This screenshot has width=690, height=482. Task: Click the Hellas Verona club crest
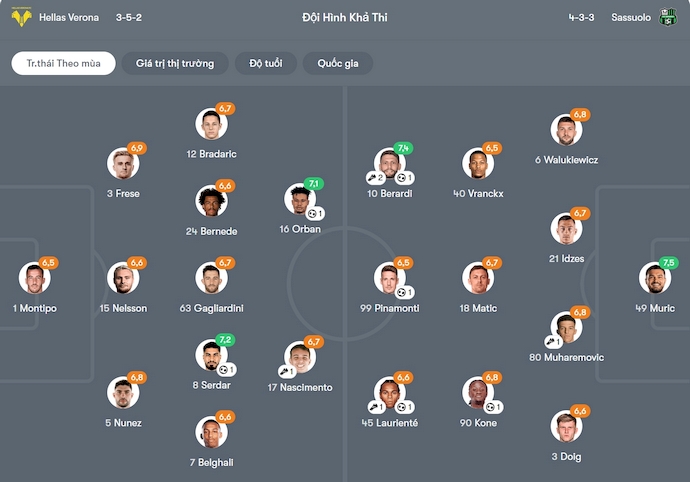[21, 17]
